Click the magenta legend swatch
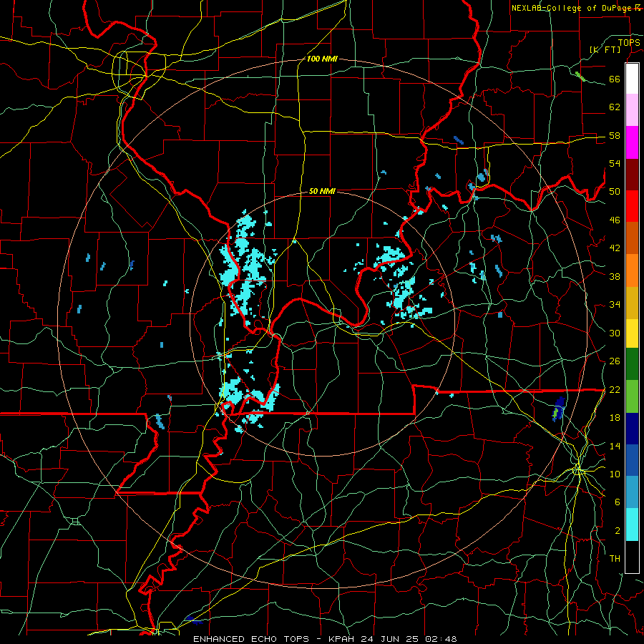The image size is (644, 644). (x=632, y=142)
